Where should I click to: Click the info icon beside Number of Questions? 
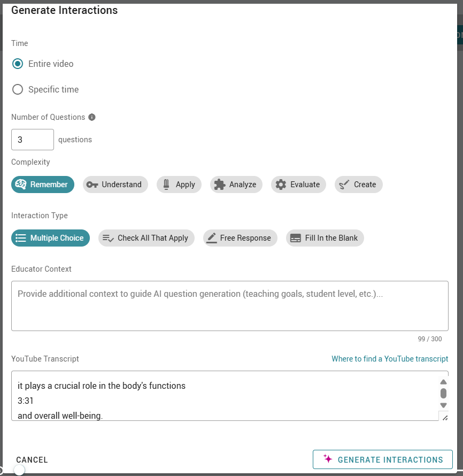click(92, 117)
